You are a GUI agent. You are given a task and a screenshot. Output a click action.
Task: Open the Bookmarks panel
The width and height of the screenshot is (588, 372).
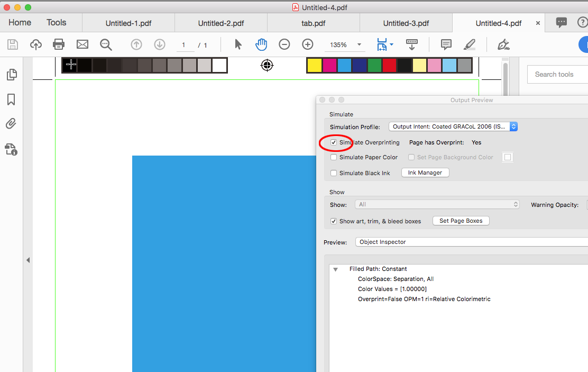[11, 99]
